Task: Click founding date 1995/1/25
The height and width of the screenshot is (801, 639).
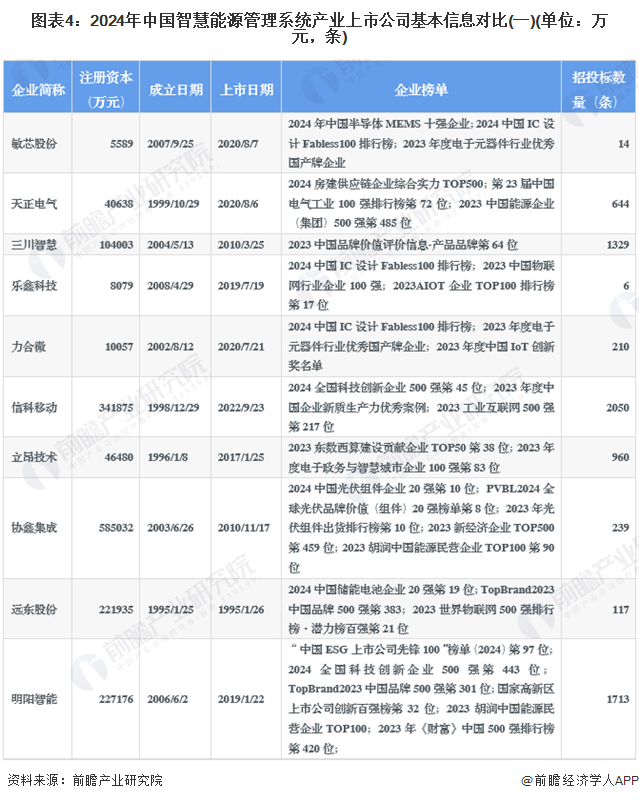Action: (x=171, y=609)
